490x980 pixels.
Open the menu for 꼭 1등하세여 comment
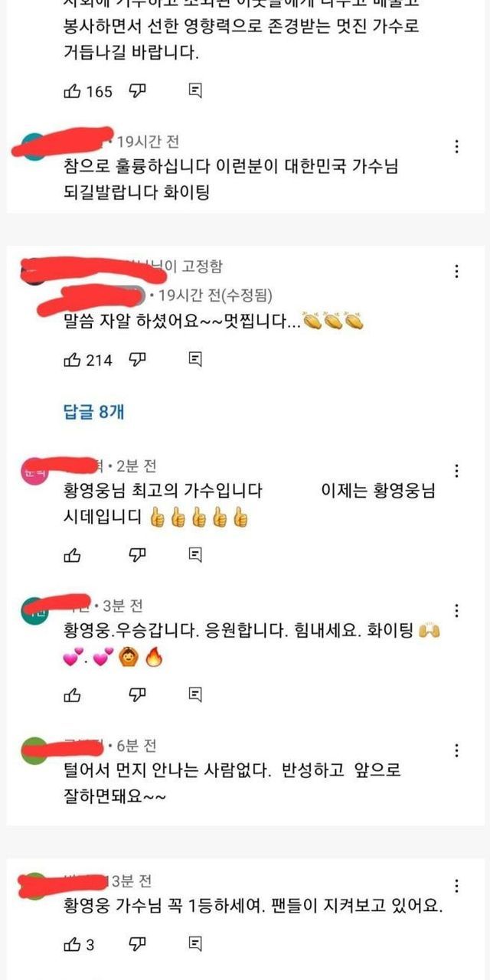point(456,887)
